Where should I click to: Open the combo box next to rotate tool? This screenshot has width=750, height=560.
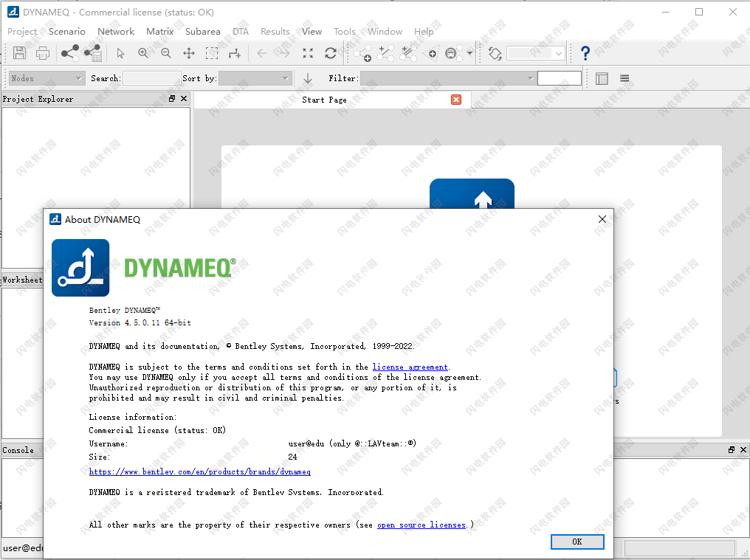coord(535,53)
